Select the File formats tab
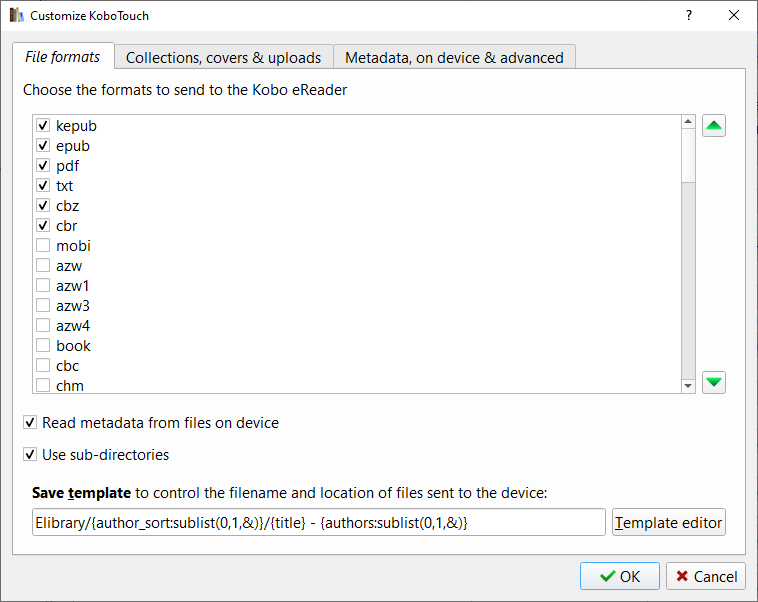Image resolution: width=758 pixels, height=602 pixels. pyautogui.click(x=63, y=57)
